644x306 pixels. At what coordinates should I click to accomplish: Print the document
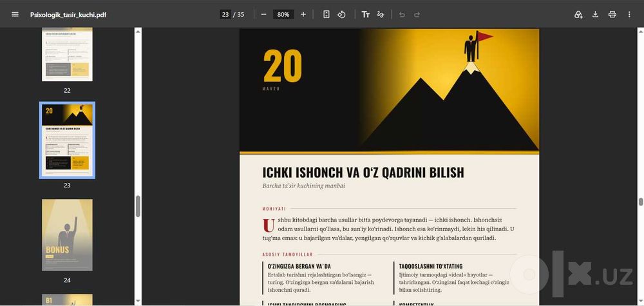[612, 14]
